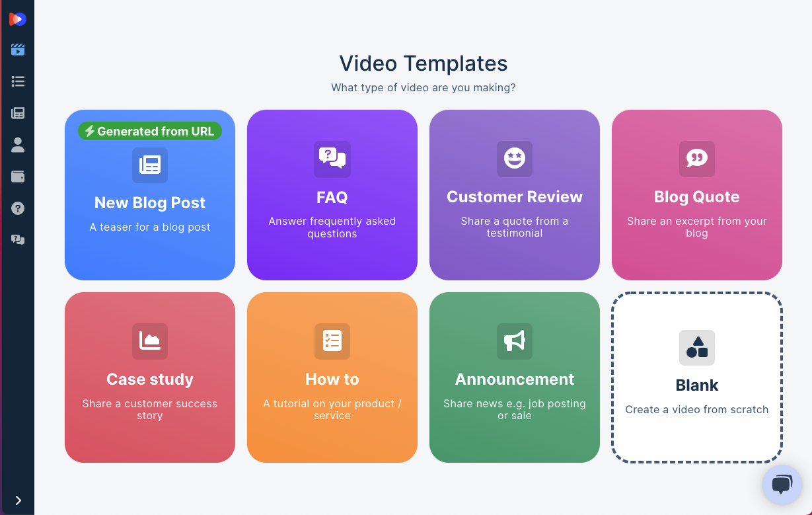
Task: Click the help question mark icon
Action: pyautogui.click(x=17, y=208)
